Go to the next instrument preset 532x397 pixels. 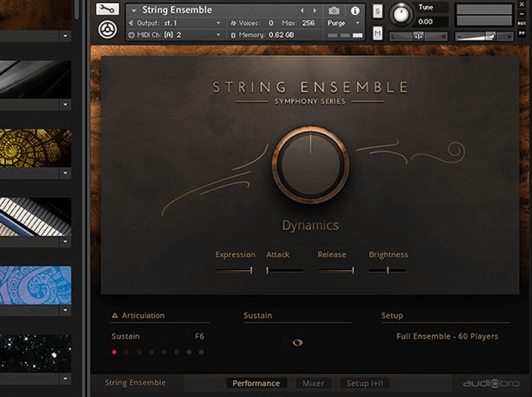tap(315, 11)
